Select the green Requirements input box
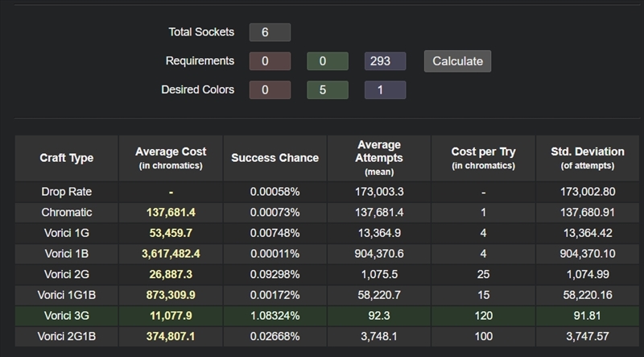This screenshot has width=644, height=357. 327,61
